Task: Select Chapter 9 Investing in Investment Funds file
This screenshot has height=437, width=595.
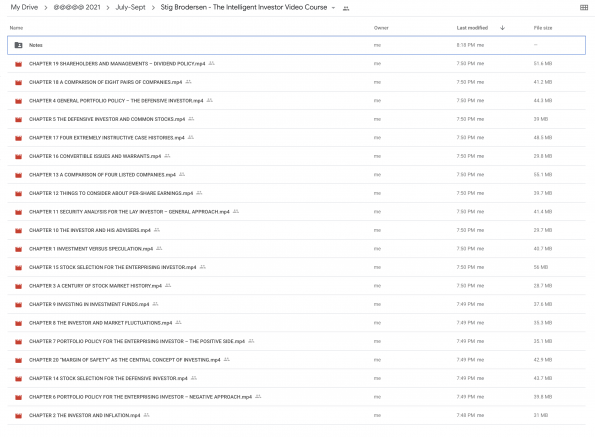Action: coord(89,305)
